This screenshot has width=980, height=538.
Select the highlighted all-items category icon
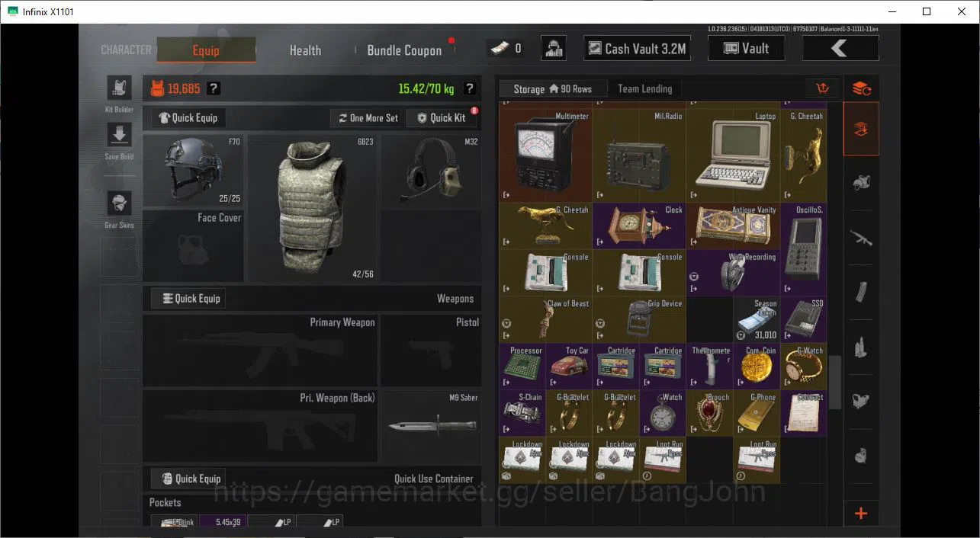[861, 129]
